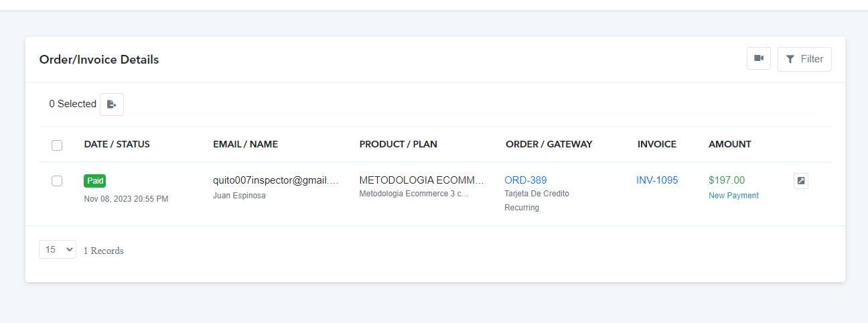Click the $197.00 amount value
Viewport: 868px width, 323px height.
point(727,180)
